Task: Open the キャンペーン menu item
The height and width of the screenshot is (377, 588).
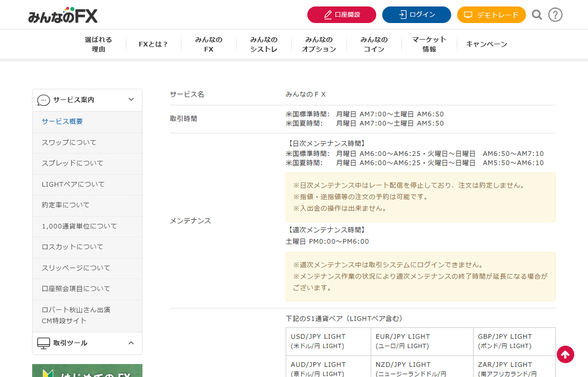Action: (x=487, y=44)
